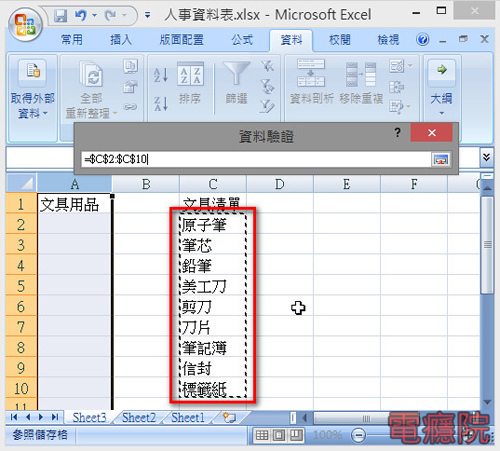The image size is (500, 451).
Task: Switch to Normal view button
Action: [x=262, y=435]
